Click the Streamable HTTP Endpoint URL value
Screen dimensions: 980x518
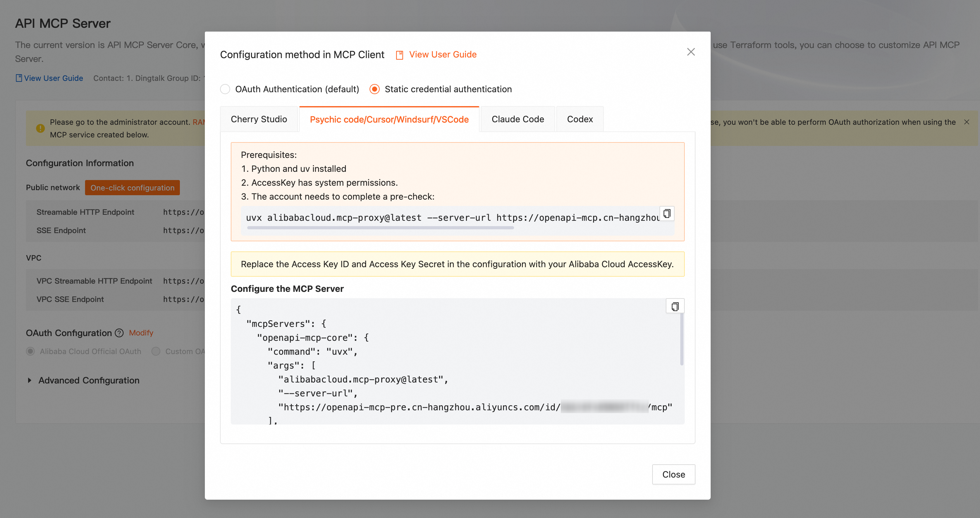(184, 213)
